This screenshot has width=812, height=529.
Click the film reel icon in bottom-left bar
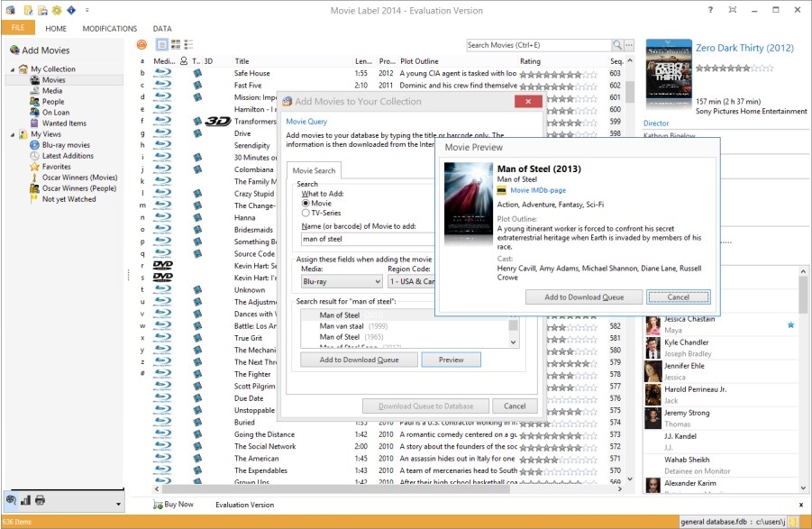[11, 500]
